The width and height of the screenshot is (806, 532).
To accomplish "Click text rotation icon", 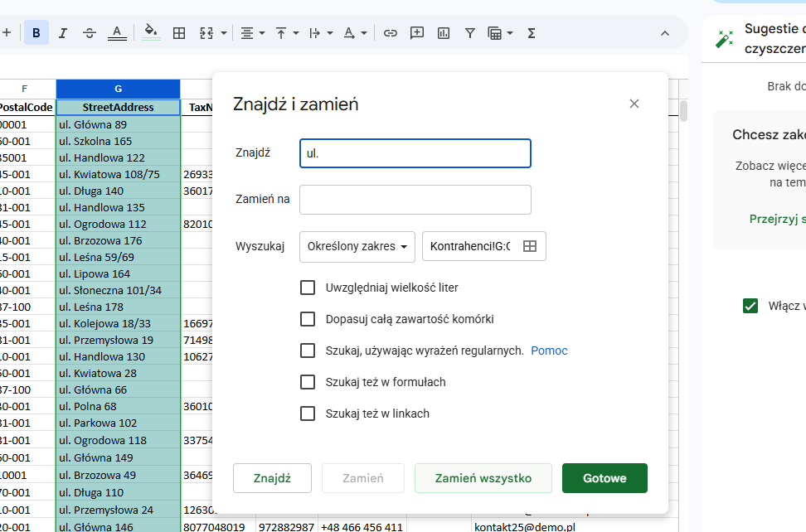I will point(349,33).
